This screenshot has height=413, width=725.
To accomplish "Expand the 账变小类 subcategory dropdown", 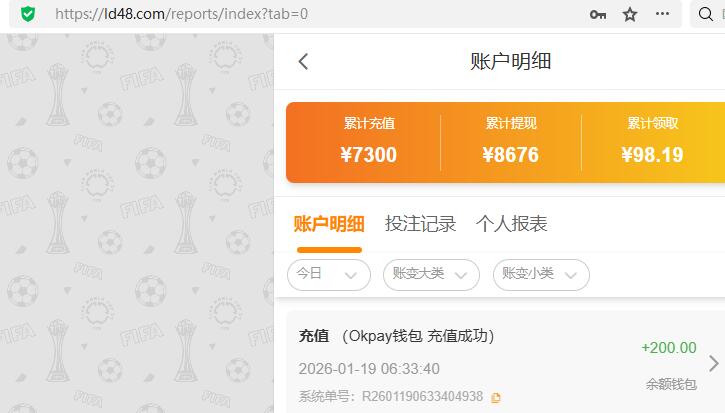I will coord(541,275).
